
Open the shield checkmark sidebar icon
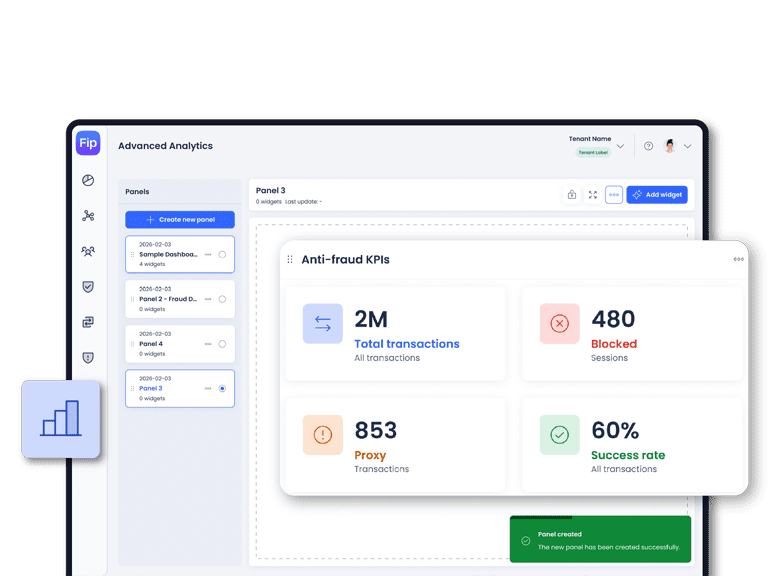click(x=88, y=287)
